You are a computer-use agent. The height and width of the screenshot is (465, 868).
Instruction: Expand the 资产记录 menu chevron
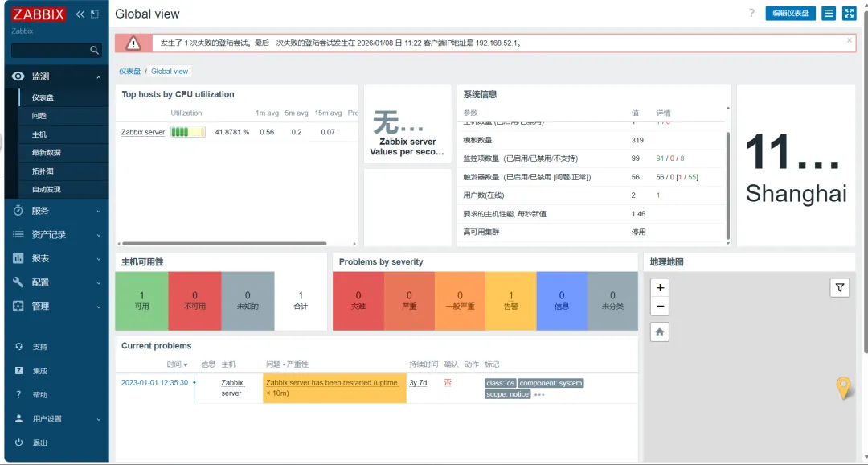[x=99, y=235]
